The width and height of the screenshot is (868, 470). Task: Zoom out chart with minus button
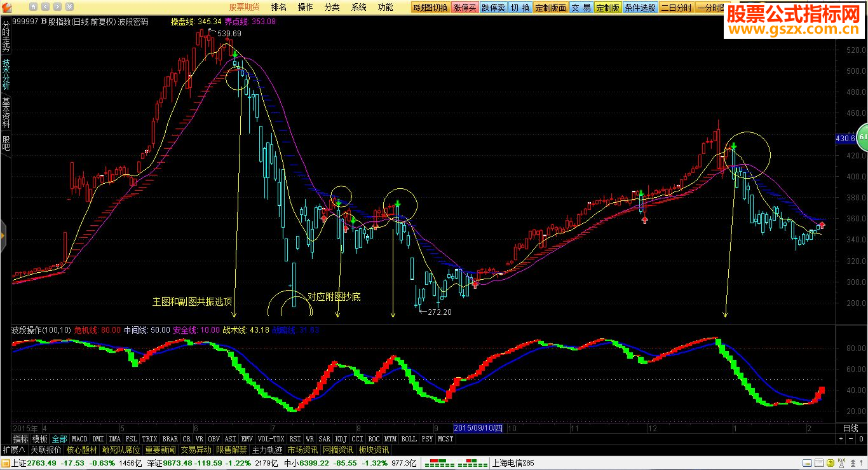click(851, 439)
